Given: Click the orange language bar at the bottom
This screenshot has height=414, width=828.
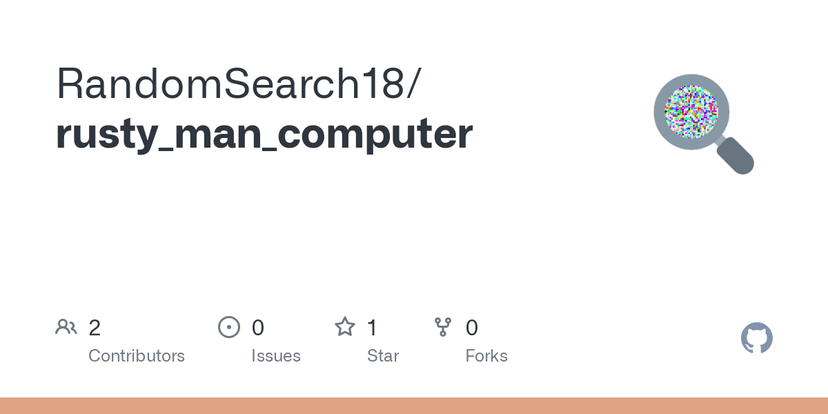Looking at the screenshot, I should (x=414, y=405).
